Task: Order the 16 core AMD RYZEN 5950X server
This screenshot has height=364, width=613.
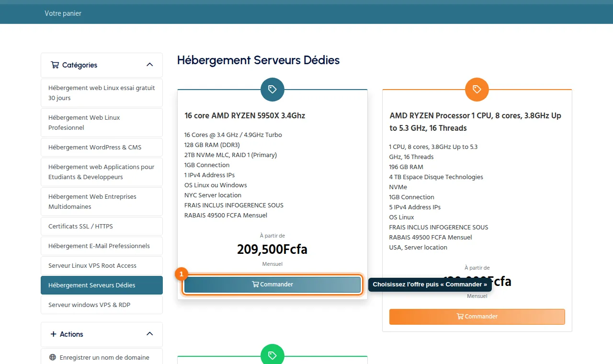Action: tap(272, 284)
